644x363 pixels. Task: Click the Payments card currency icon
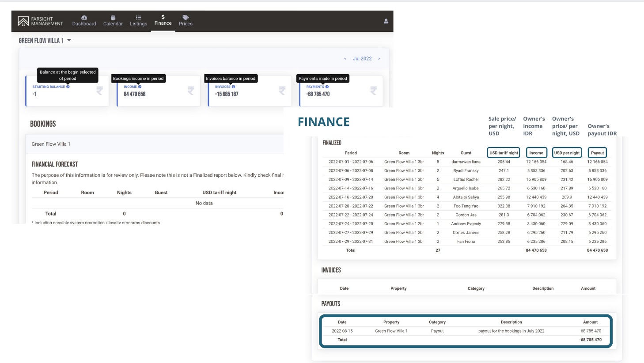click(374, 91)
